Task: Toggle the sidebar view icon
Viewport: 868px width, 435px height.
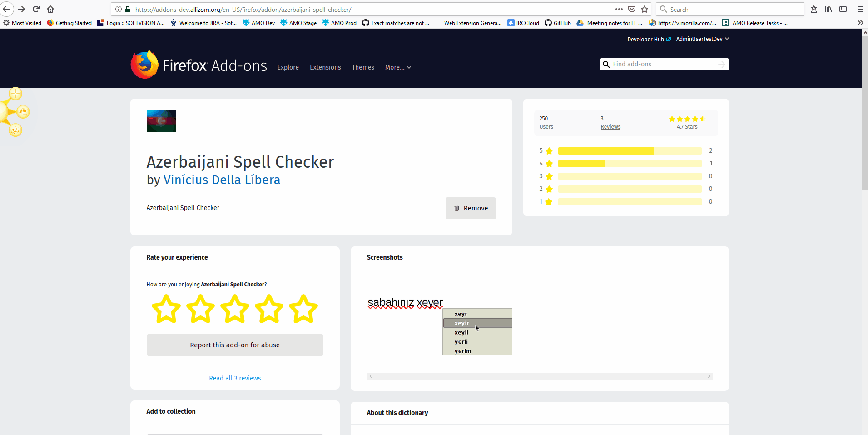Action: [x=843, y=9]
